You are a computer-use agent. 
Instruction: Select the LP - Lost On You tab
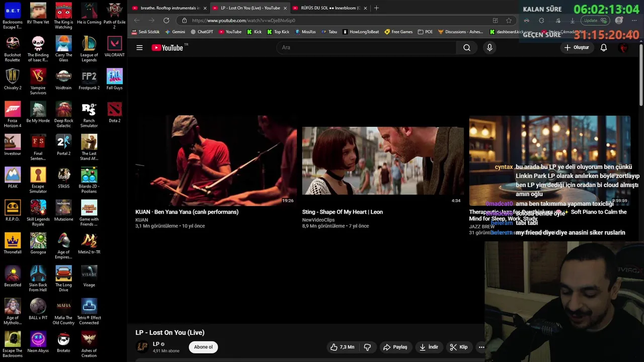coord(250,8)
